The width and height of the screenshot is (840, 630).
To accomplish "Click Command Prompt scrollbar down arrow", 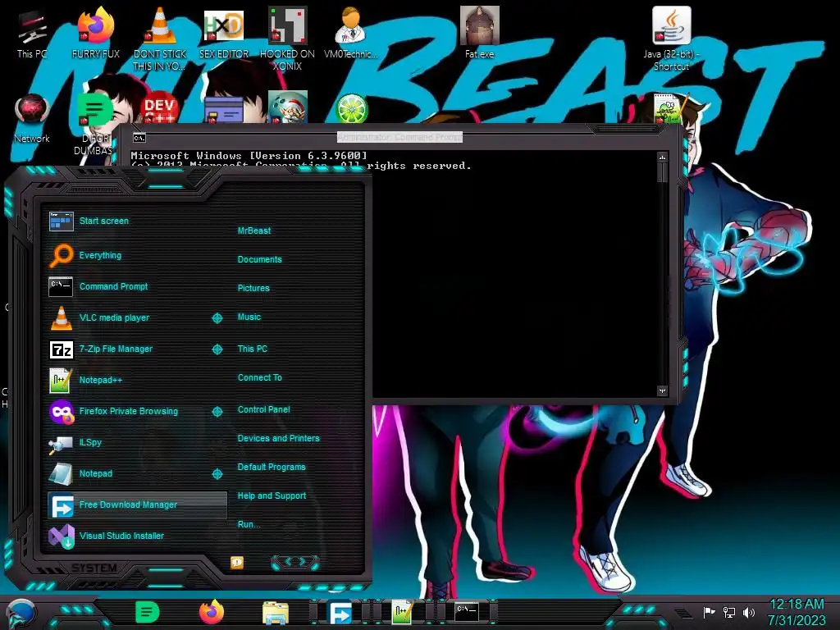I will [x=662, y=391].
